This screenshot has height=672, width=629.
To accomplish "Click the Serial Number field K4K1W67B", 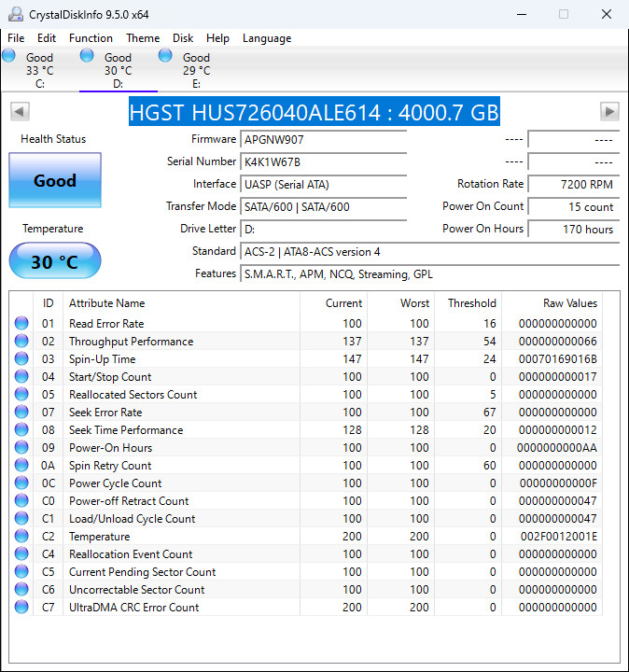I will point(324,162).
